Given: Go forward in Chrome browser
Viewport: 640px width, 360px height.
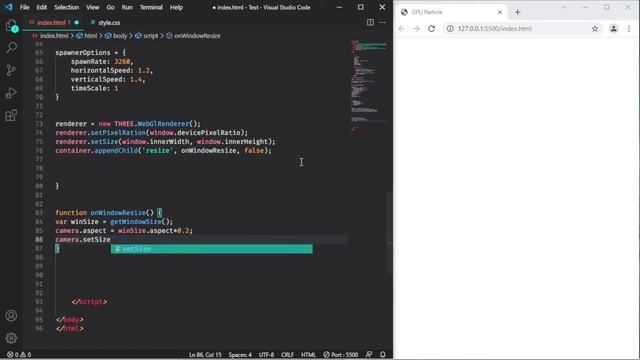Looking at the screenshot, I should pyautogui.click(x=416, y=29).
